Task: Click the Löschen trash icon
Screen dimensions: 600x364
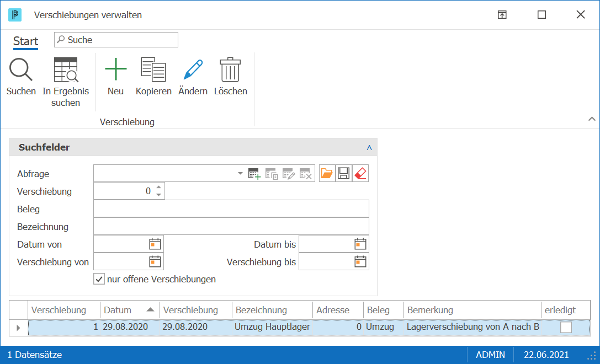Action: pos(230,69)
